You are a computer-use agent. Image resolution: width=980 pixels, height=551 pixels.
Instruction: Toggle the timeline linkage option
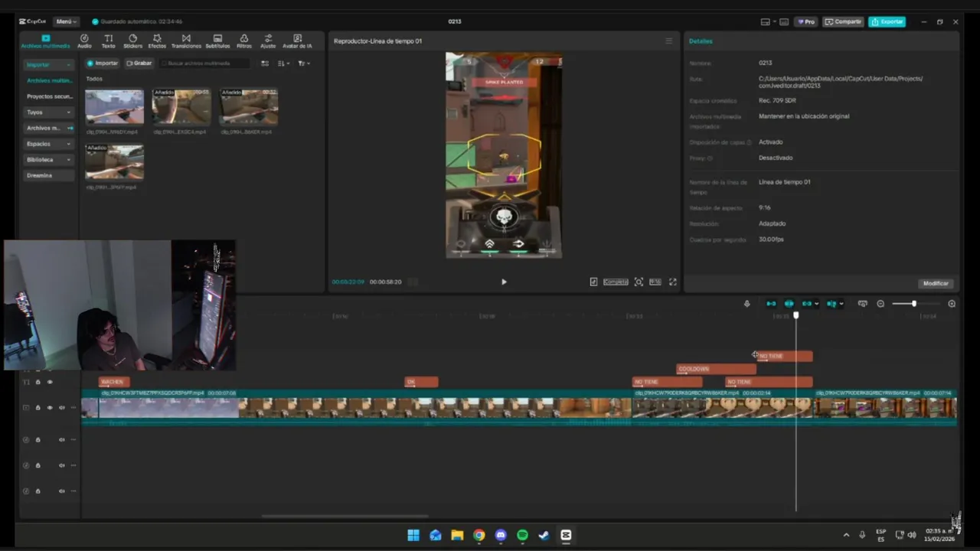(808, 304)
